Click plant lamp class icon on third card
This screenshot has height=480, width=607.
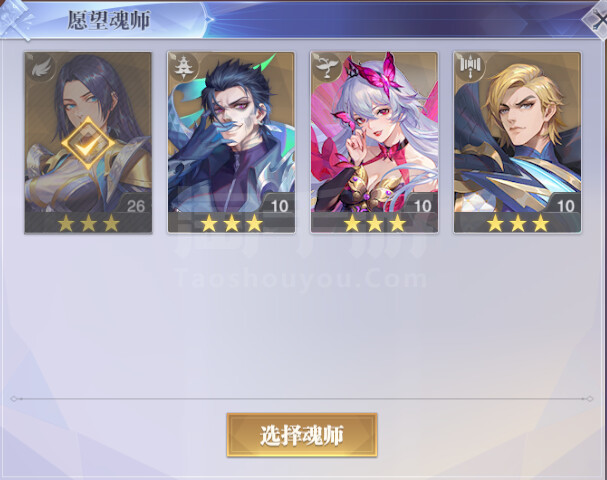click(x=328, y=68)
